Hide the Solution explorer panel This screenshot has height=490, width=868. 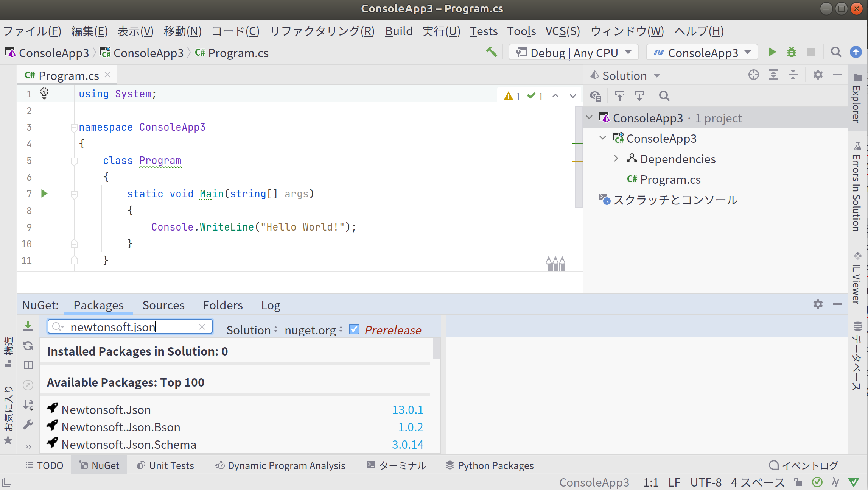pyautogui.click(x=838, y=75)
